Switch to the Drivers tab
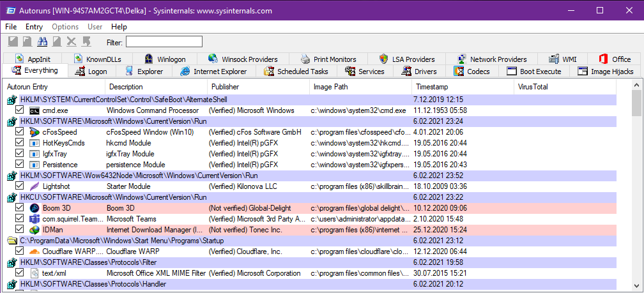The width and height of the screenshot is (644, 293). (x=420, y=71)
